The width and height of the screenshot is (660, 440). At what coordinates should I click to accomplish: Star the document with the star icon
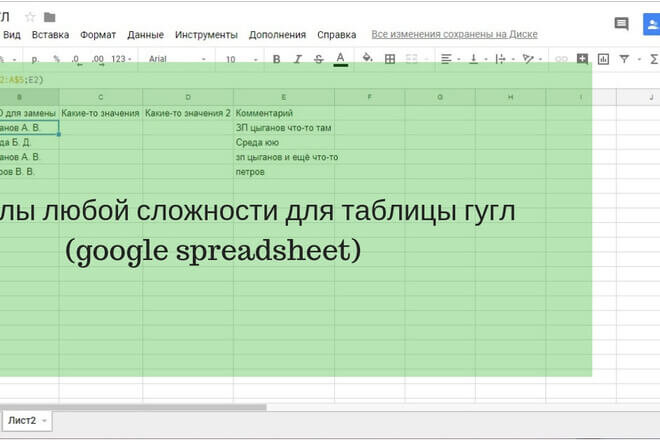pyautogui.click(x=30, y=17)
